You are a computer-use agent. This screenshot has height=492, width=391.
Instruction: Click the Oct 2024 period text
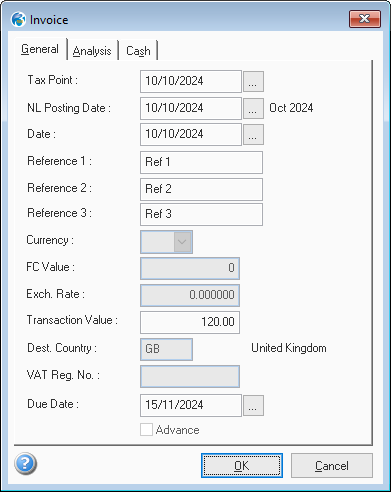click(x=291, y=108)
